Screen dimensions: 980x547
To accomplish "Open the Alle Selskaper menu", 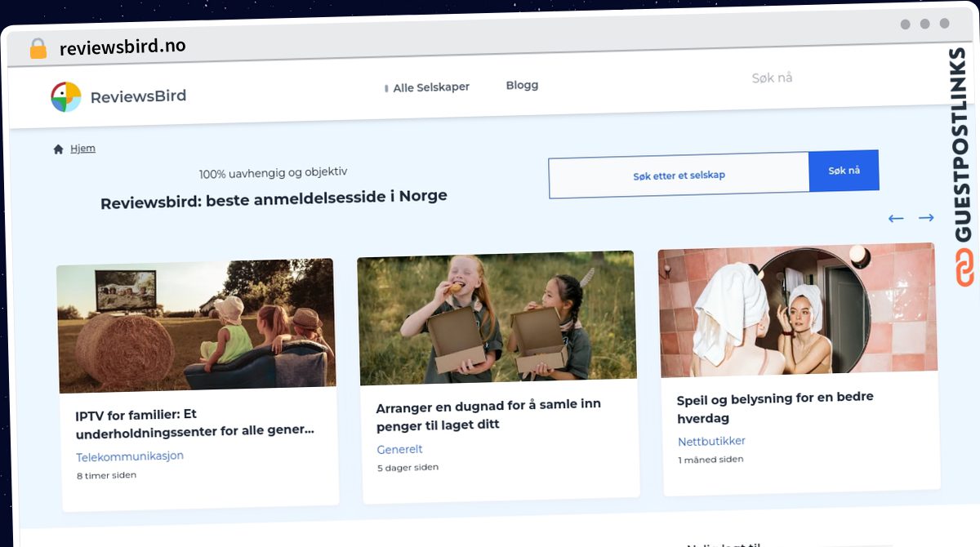I will [x=431, y=87].
